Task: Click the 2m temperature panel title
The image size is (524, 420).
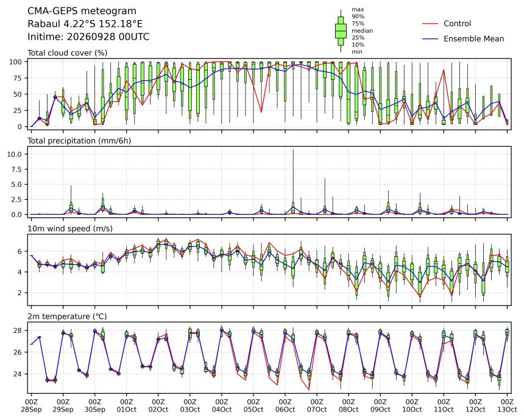Action: 68,317
